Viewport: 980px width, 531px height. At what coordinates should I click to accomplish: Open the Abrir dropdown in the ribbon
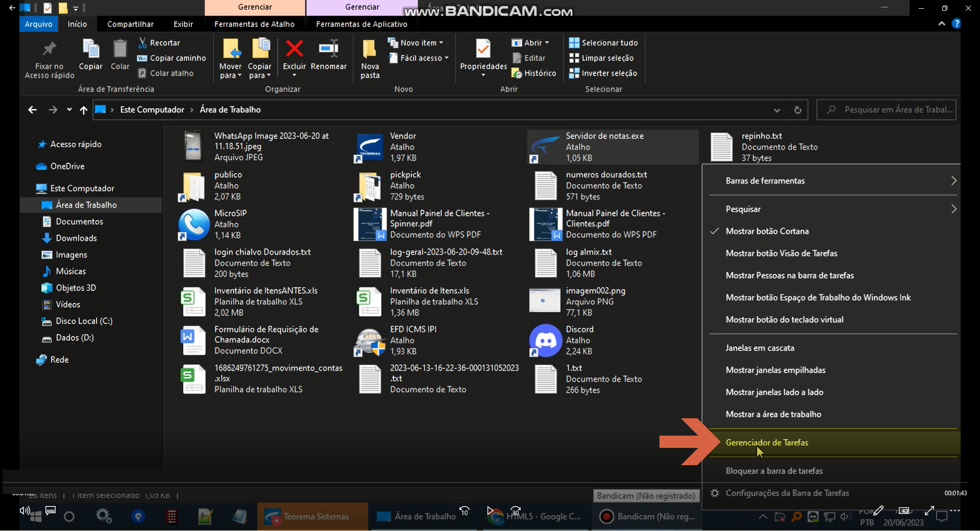(530, 43)
